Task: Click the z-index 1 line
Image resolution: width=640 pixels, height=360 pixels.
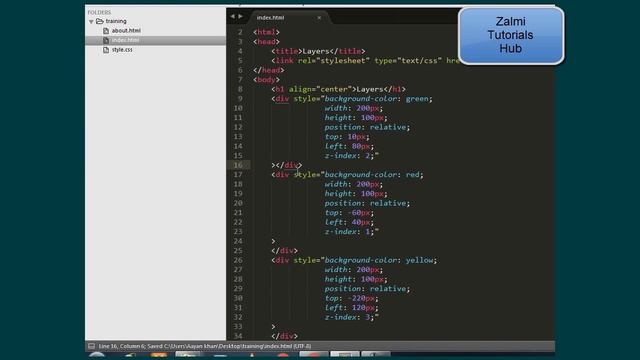Action: 352,231
